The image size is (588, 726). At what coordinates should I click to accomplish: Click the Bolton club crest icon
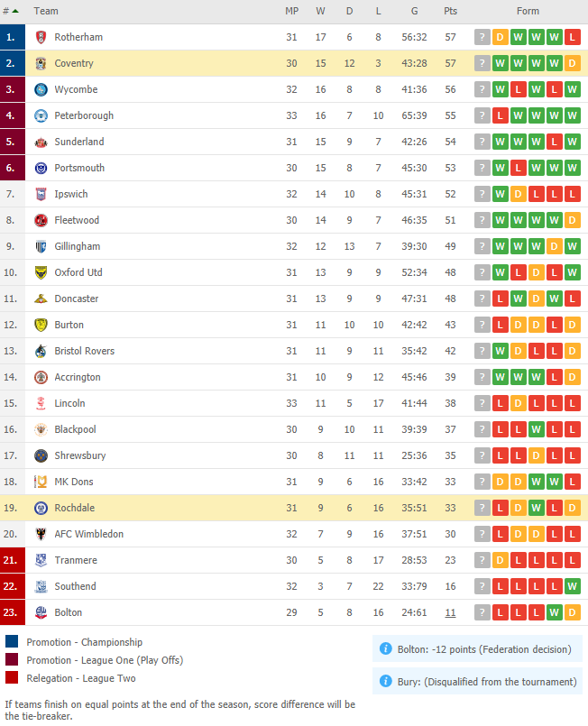pos(41,612)
